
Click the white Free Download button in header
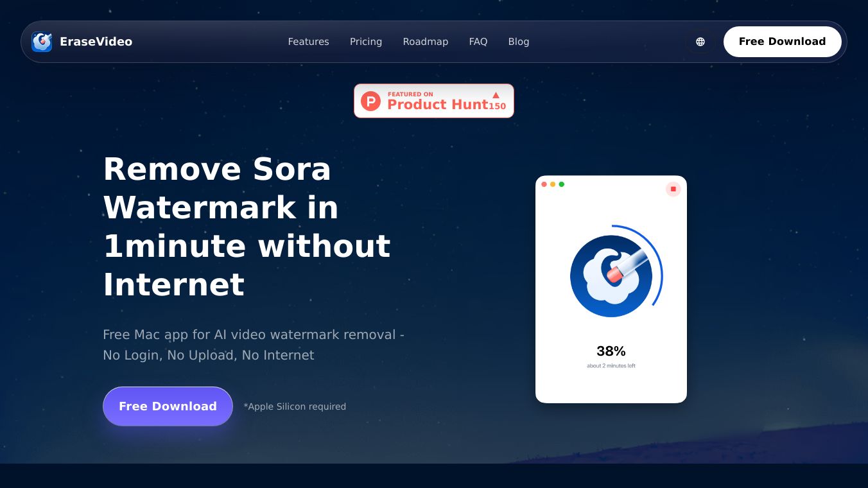coord(782,42)
